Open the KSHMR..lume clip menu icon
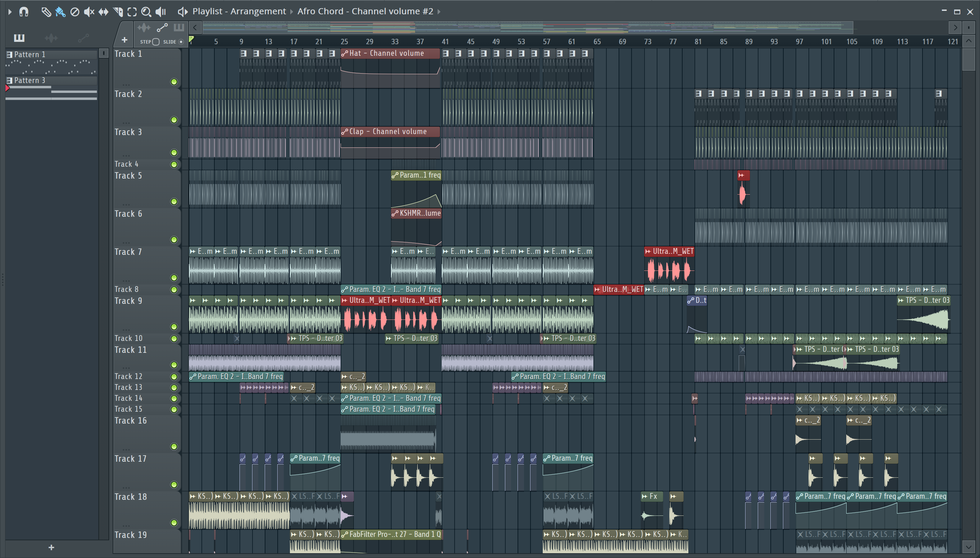This screenshot has width=980, height=558. pyautogui.click(x=395, y=213)
